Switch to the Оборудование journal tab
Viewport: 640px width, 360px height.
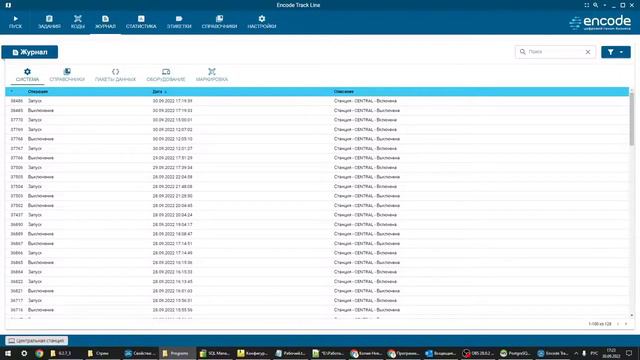click(x=166, y=75)
